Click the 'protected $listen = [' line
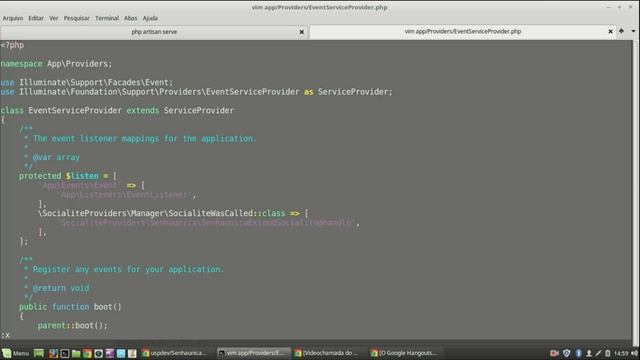Image resolution: width=640 pixels, height=360 pixels. pos(68,176)
